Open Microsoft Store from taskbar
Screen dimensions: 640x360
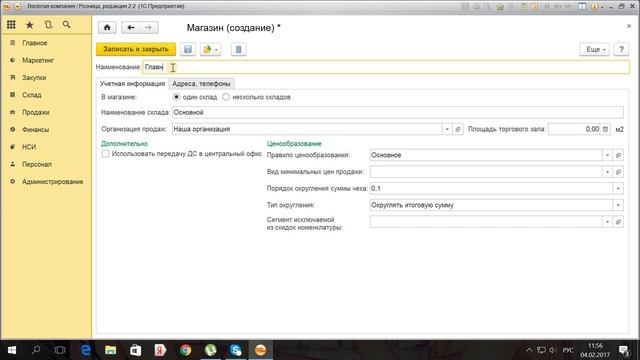[136, 350]
